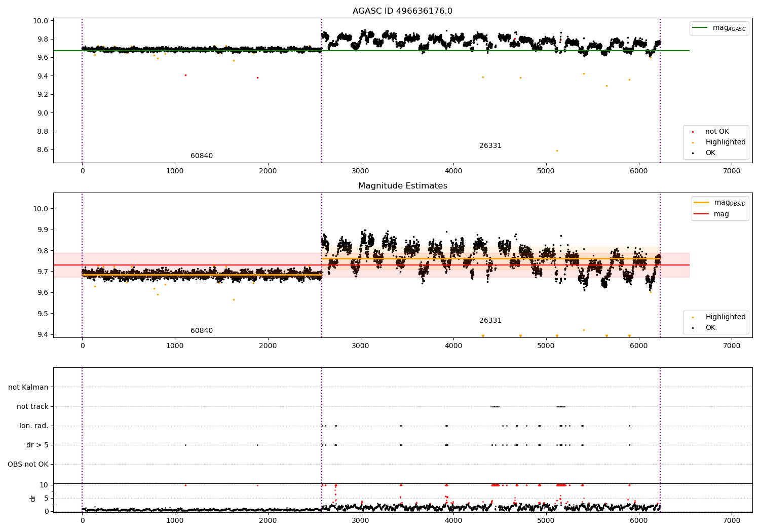
Task: Click the 'not OK' legend entry
Action: (x=717, y=132)
